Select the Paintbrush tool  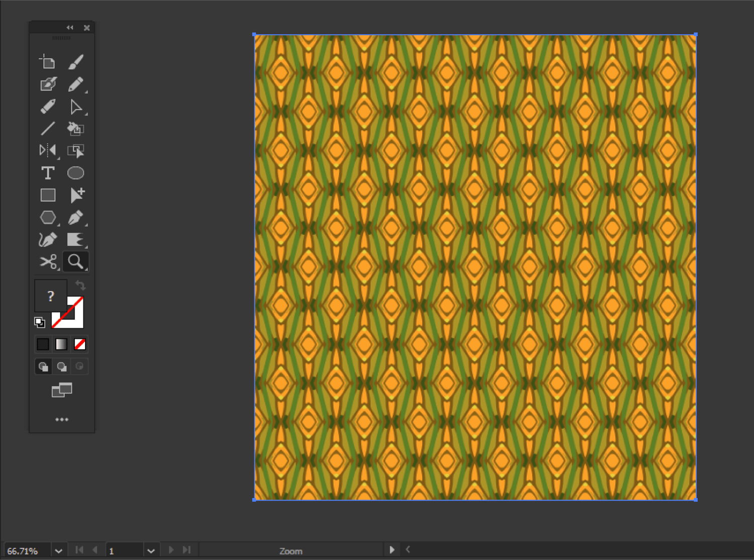pyautogui.click(x=76, y=61)
